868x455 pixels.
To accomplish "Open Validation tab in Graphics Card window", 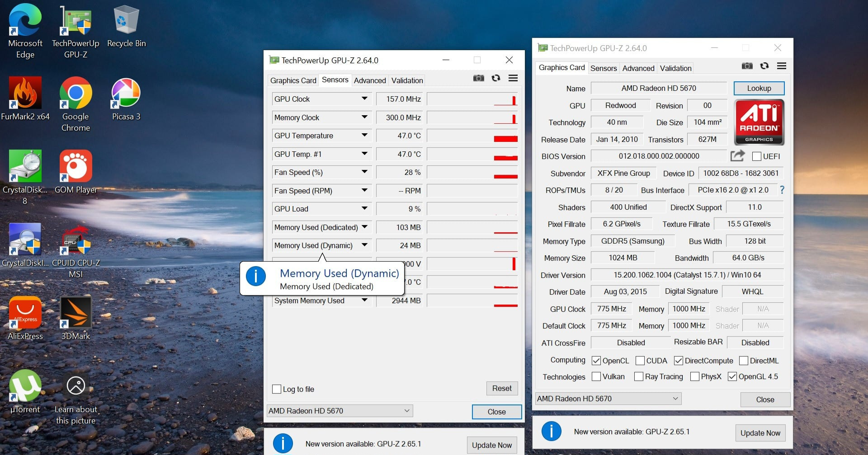I will tap(675, 68).
